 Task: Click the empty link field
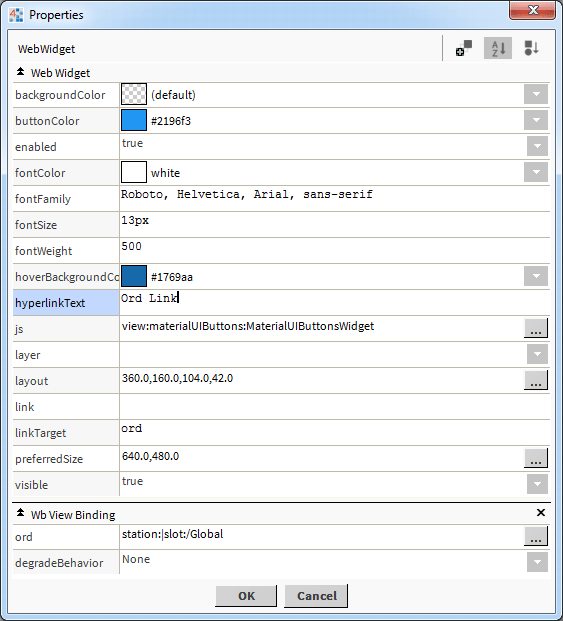coord(335,406)
